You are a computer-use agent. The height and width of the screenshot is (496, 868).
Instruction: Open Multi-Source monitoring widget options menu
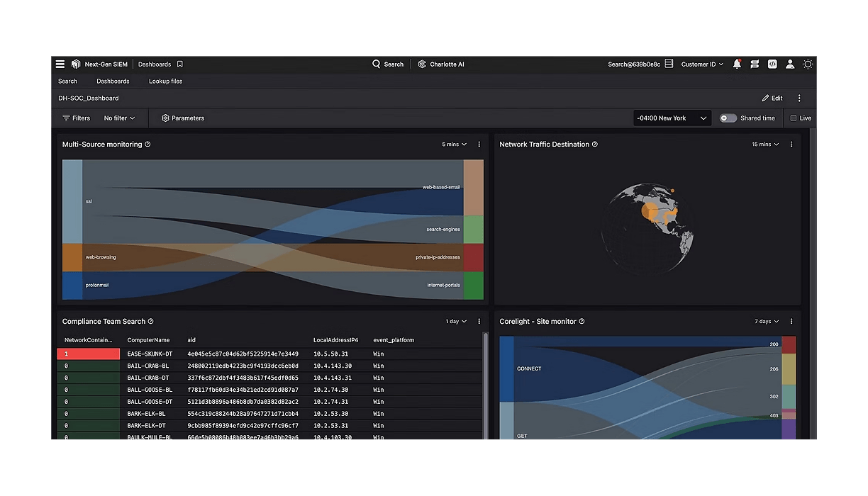point(479,145)
